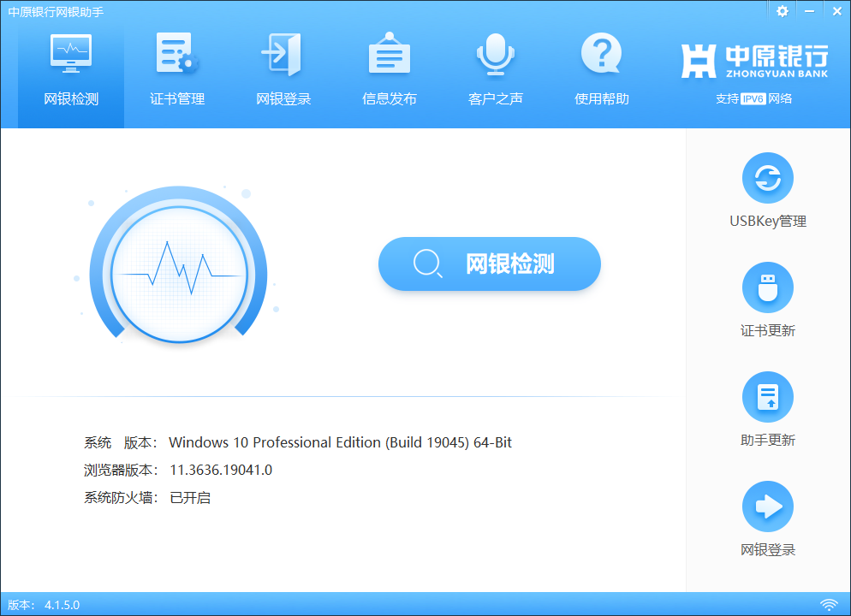Switch to the 网银检测 tab
The image size is (851, 616).
pos(70,68)
